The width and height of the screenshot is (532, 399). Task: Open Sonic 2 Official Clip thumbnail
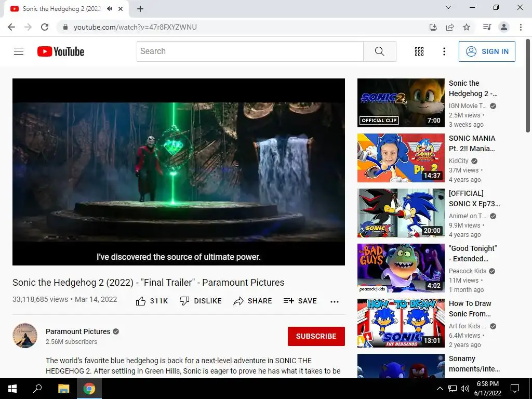401,103
